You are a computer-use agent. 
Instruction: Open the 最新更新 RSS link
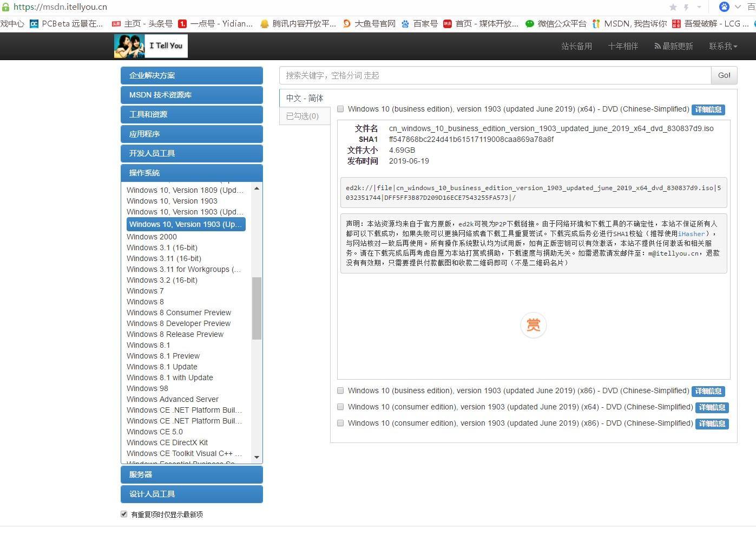[674, 46]
